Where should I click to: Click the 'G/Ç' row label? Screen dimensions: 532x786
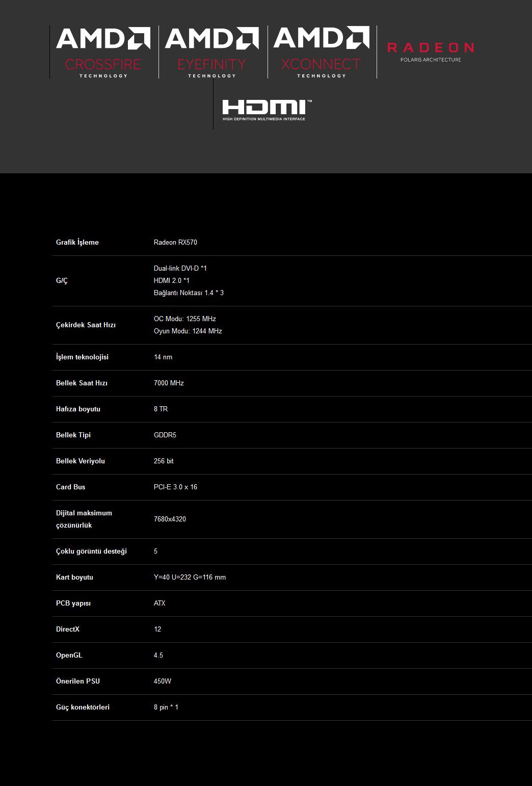coord(62,280)
